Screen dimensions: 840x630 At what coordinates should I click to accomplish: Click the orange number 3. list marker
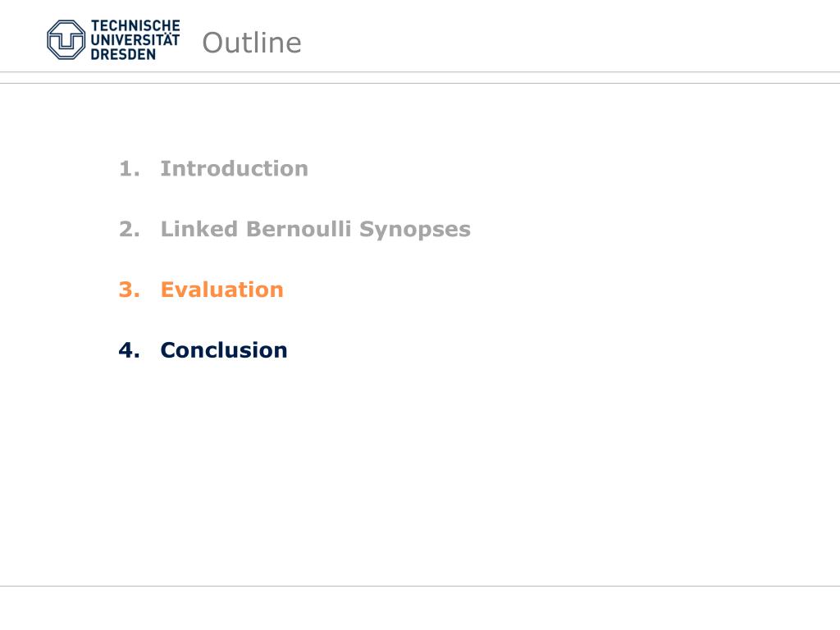click(129, 290)
